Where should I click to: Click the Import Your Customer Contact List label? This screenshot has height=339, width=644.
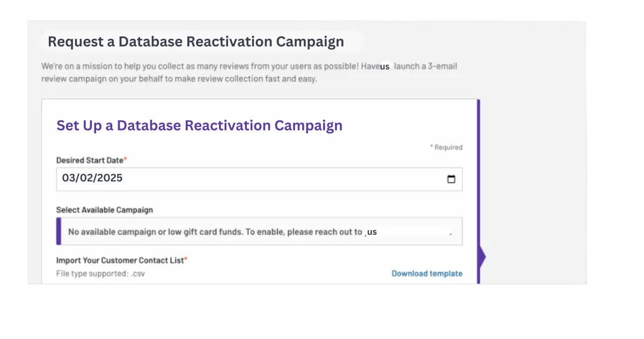[x=120, y=260]
